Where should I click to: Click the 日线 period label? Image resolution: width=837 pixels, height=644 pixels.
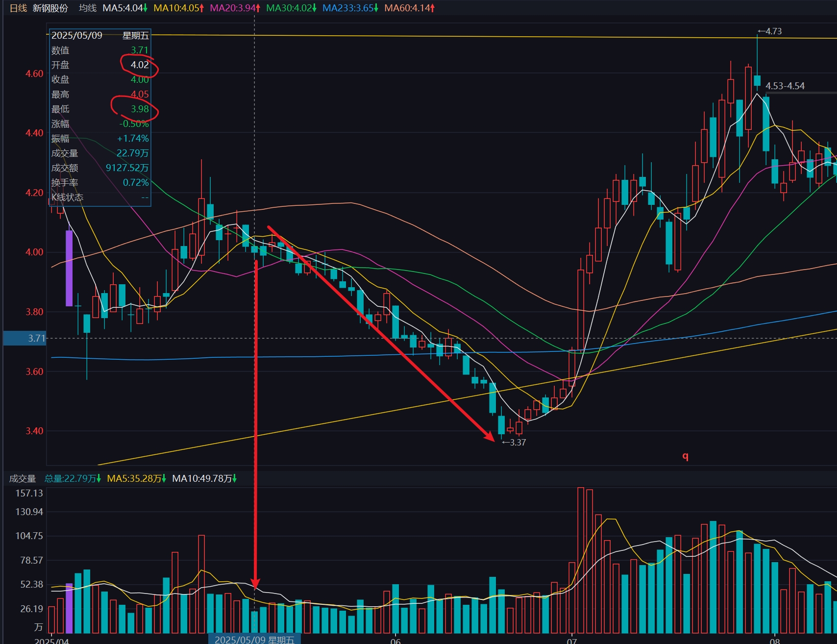[18, 8]
